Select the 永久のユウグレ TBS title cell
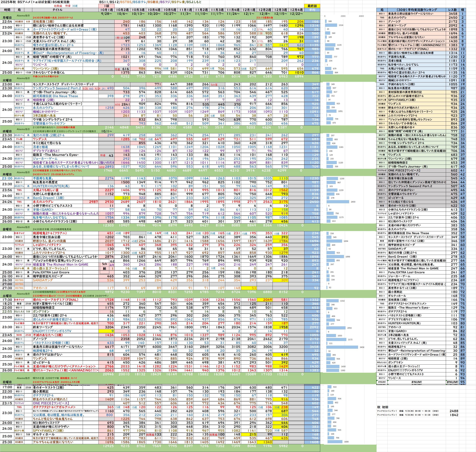This screenshot has width=476, height=452. coord(43,202)
